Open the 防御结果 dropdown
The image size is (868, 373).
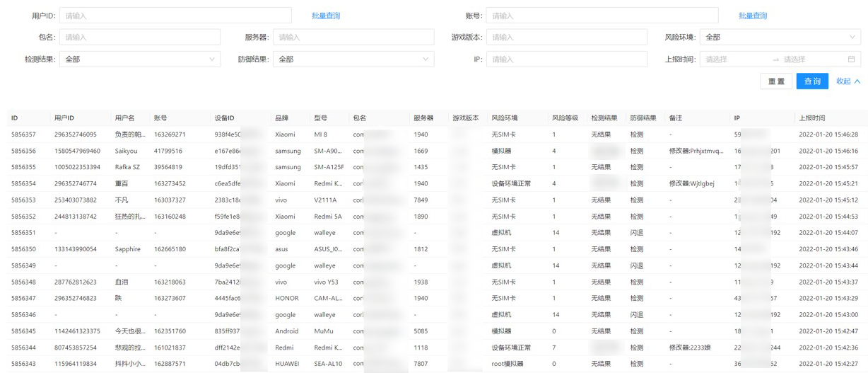353,59
